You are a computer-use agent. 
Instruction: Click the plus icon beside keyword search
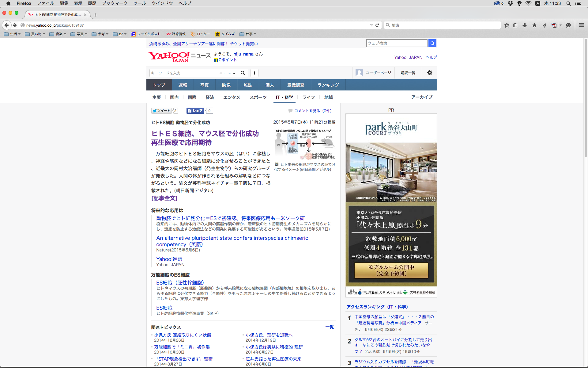pyautogui.click(x=254, y=73)
